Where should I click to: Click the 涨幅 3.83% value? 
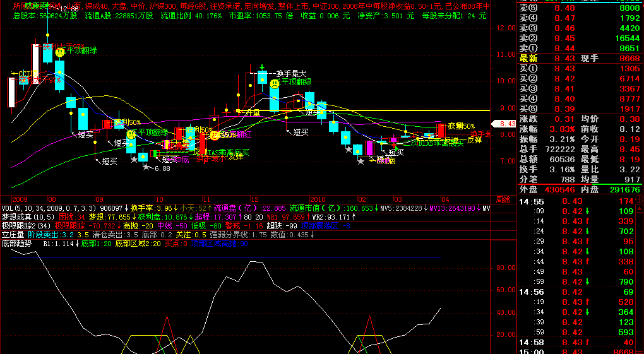pos(563,129)
